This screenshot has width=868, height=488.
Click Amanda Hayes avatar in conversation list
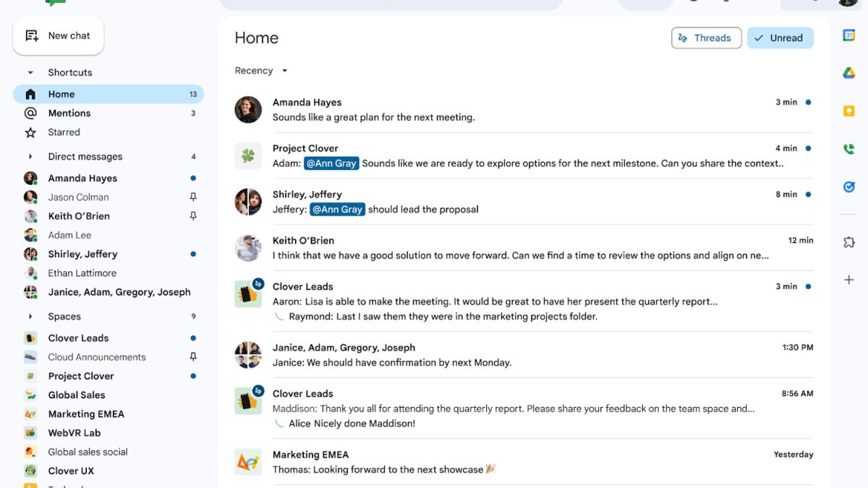[x=248, y=109]
